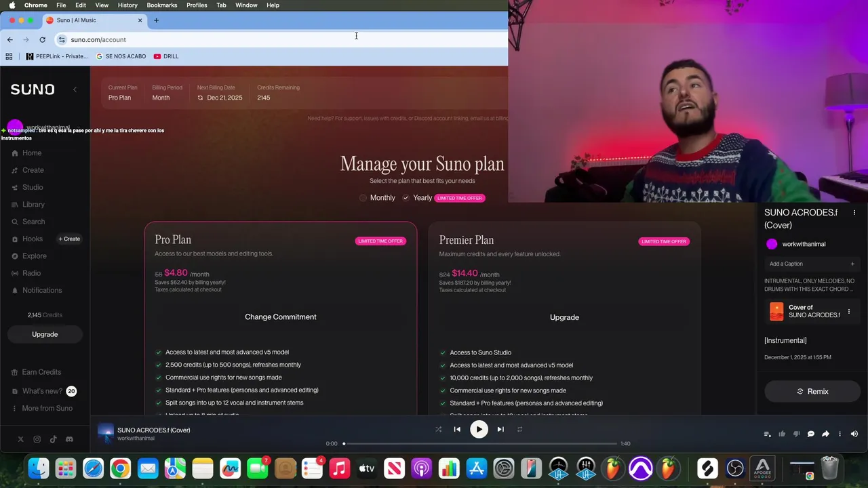Like the current song

782,434
